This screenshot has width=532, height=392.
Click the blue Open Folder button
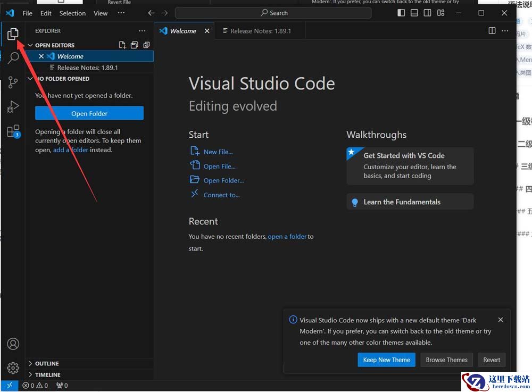tap(89, 113)
